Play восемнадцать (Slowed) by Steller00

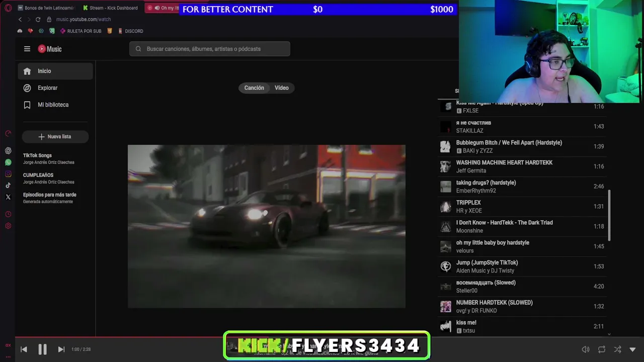coord(522,287)
